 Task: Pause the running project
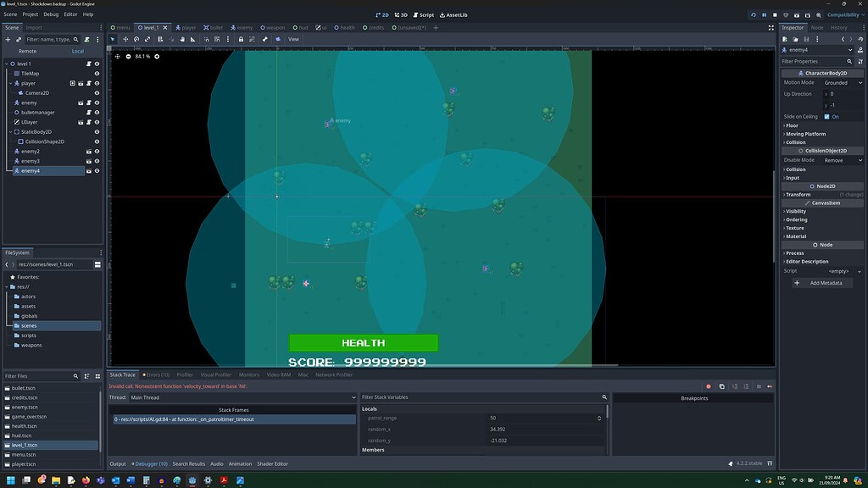click(x=764, y=14)
